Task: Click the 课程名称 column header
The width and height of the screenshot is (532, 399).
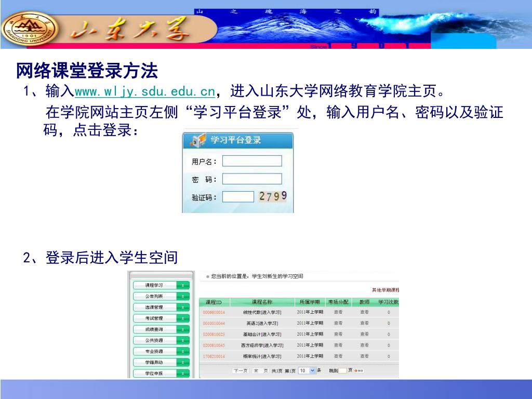Action: 262,302
